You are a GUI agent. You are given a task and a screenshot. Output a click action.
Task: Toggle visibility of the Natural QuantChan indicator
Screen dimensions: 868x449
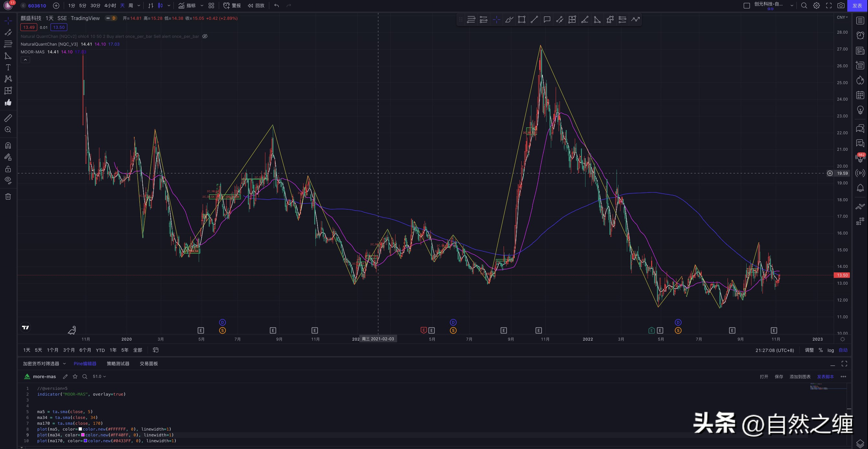(205, 36)
